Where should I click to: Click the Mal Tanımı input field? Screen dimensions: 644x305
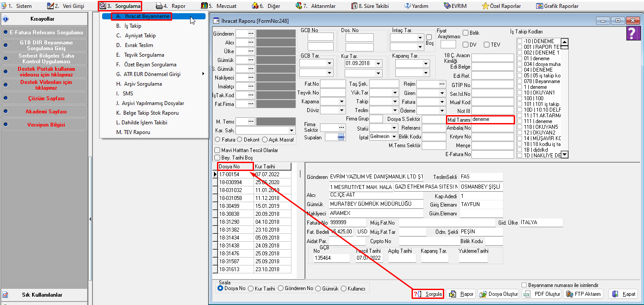[x=492, y=120]
